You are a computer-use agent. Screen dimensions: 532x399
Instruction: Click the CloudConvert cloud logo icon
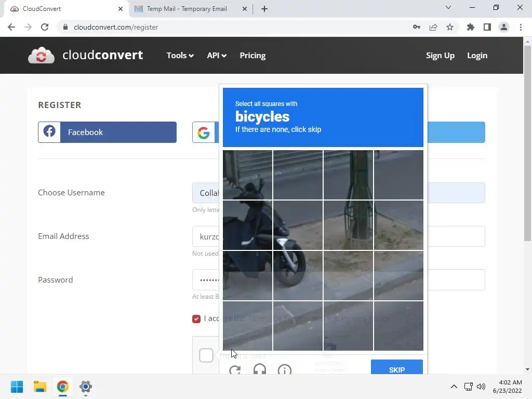[x=41, y=55]
